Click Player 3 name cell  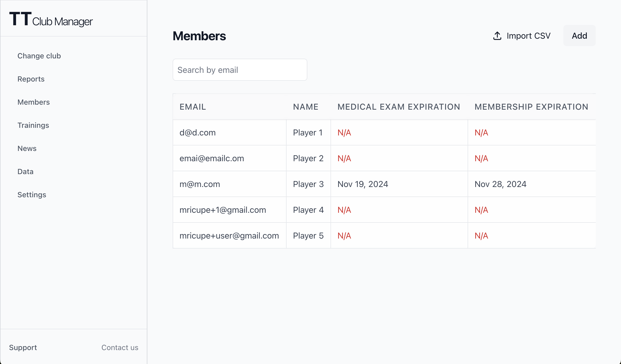point(308,184)
